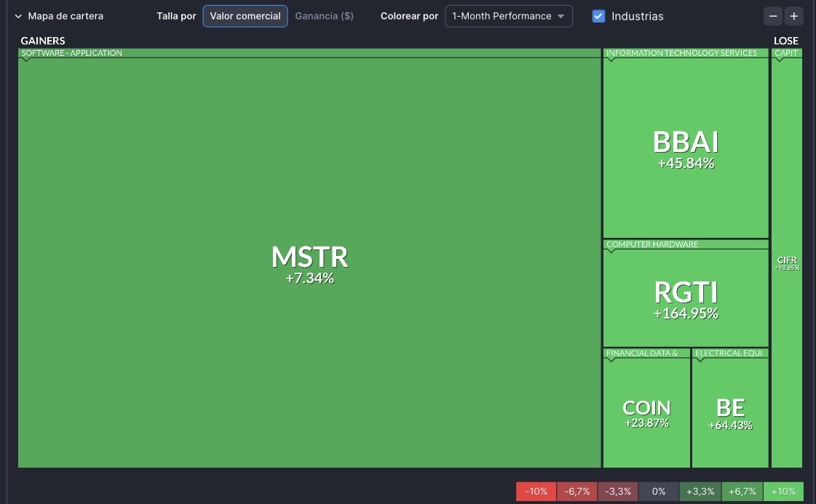816x504 pixels.
Task: Select Valor comercial sizing option
Action: [245, 16]
